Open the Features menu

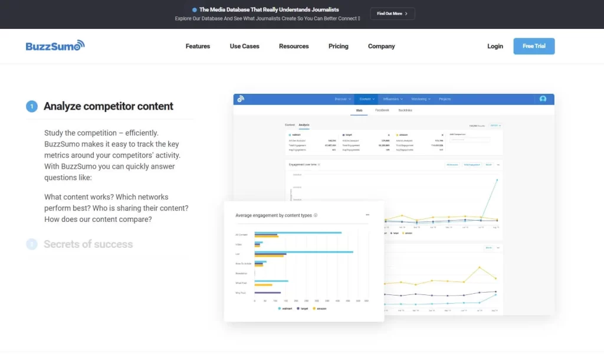coord(198,46)
